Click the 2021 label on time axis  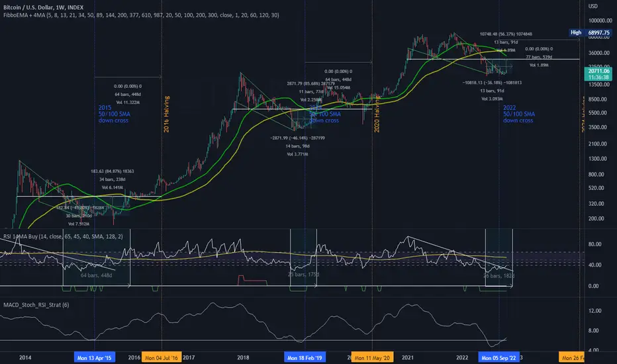[408, 357]
